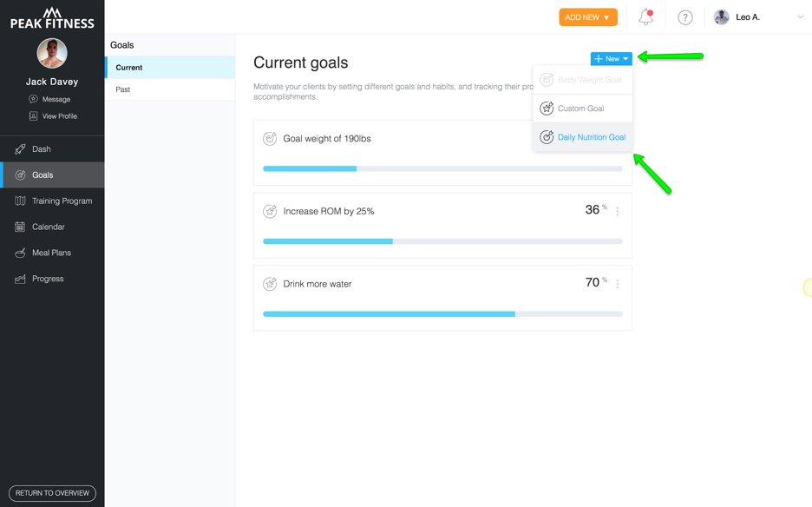Open the Dash rocket icon in sidebar
This screenshot has width=812, height=507.
tap(20, 149)
